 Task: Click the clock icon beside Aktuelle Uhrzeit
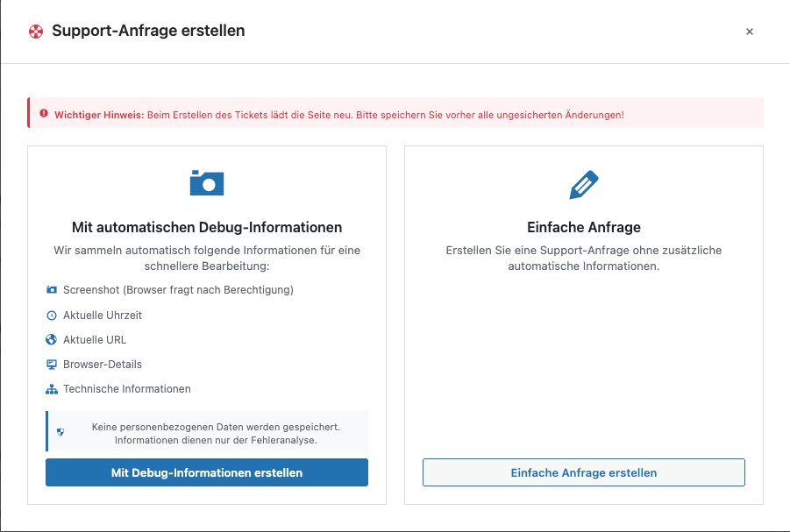[52, 315]
